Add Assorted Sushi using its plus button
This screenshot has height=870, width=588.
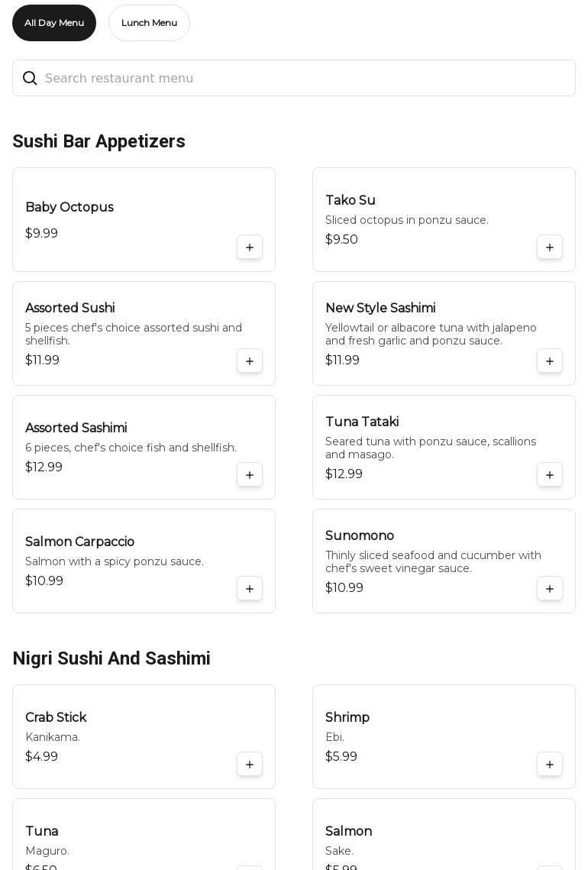tap(250, 361)
